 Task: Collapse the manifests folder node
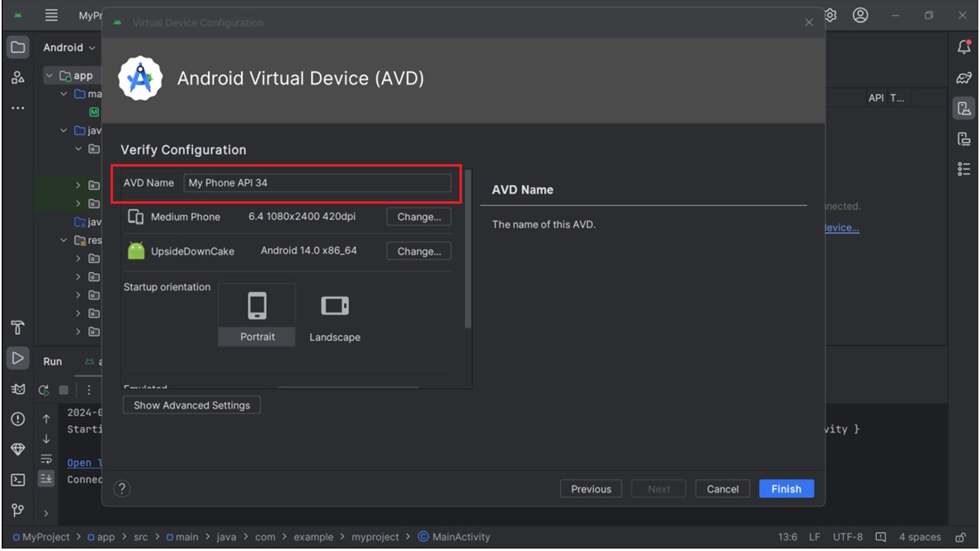[x=64, y=94]
